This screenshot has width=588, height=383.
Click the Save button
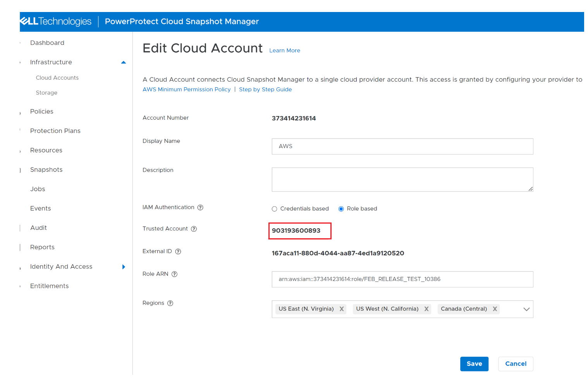[x=474, y=364]
